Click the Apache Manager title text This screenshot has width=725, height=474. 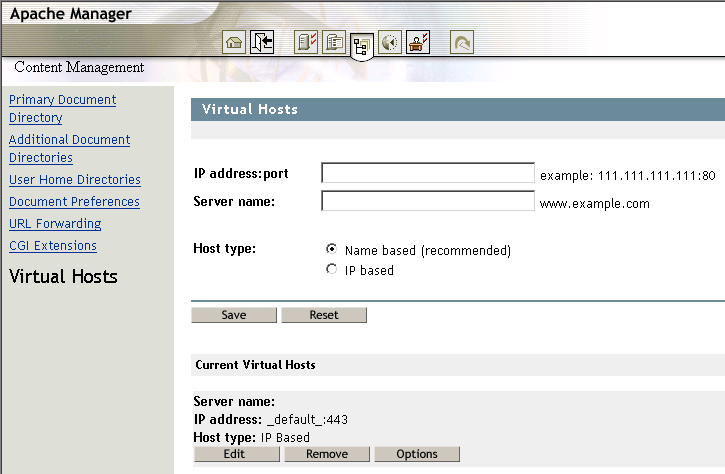pyautogui.click(x=71, y=14)
